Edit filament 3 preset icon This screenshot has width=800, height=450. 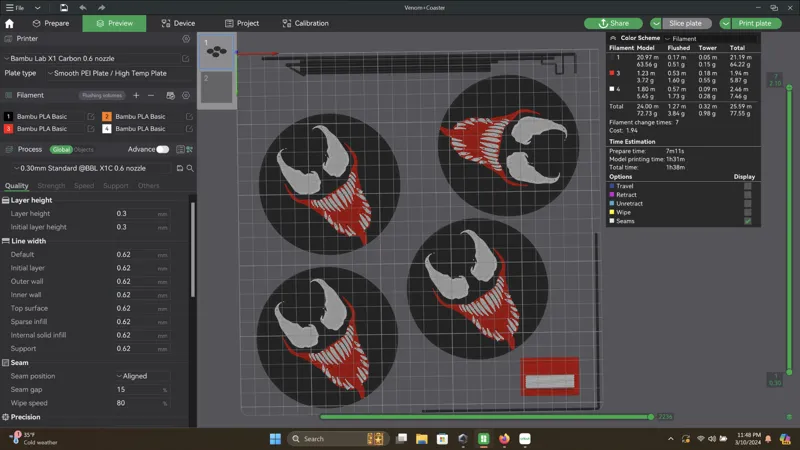(x=91, y=129)
